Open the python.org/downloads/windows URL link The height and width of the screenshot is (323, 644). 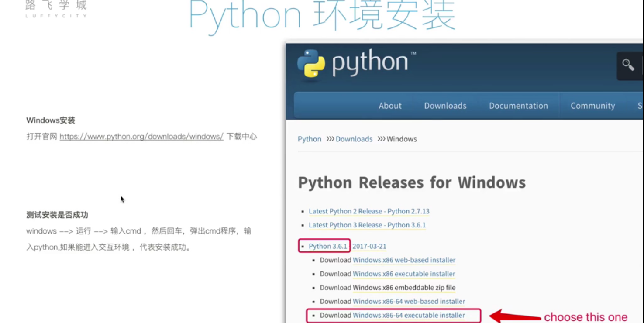pos(141,137)
